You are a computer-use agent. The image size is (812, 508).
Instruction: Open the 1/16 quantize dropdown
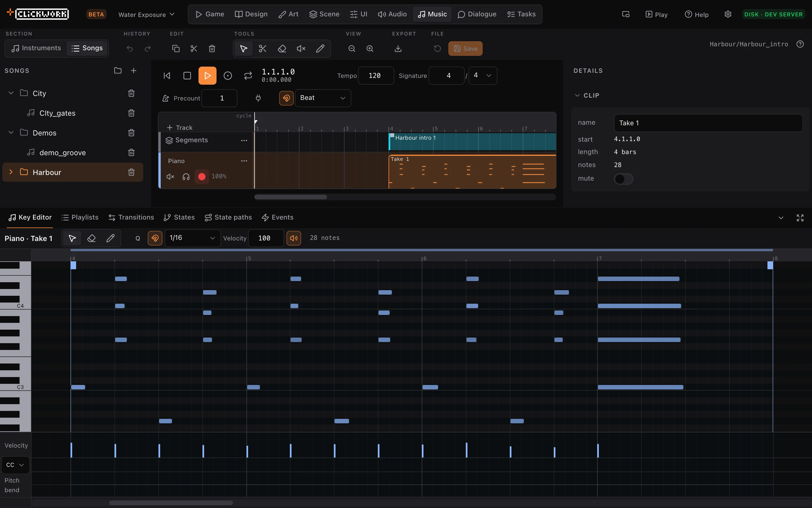(x=193, y=238)
